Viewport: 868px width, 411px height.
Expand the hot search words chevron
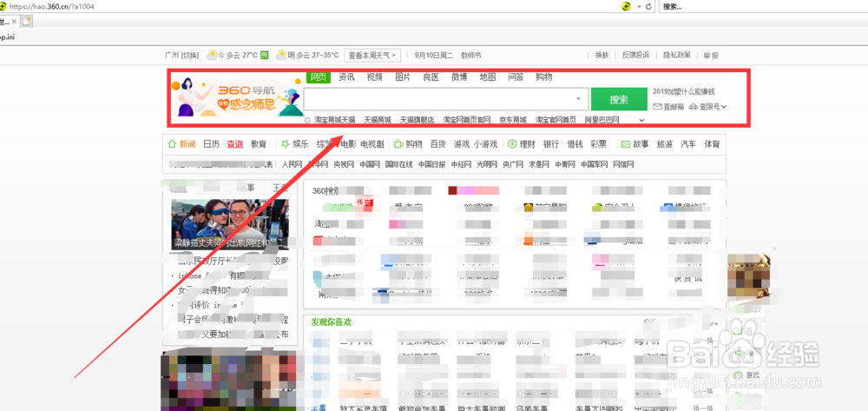(642, 120)
